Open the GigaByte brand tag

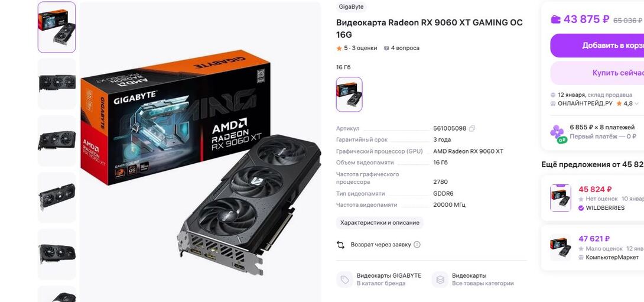[x=351, y=7]
